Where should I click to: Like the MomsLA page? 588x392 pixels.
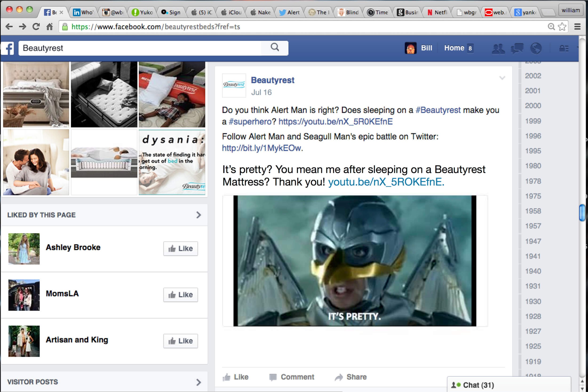(180, 295)
